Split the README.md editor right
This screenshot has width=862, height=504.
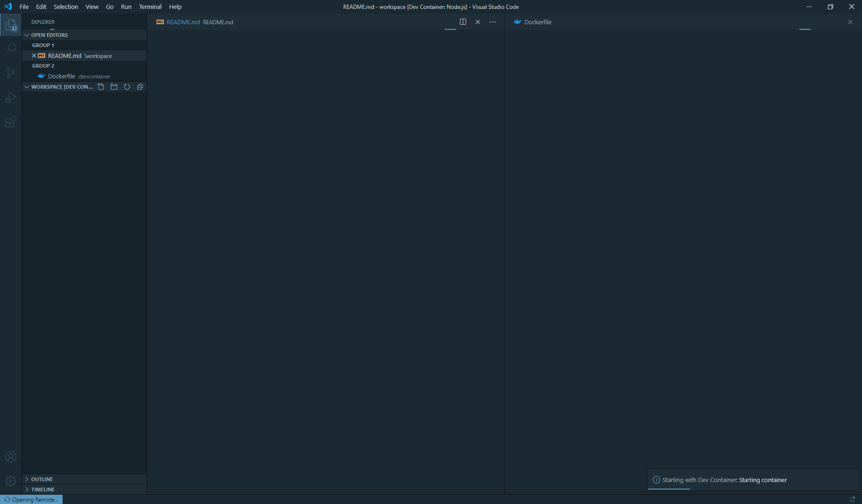pos(463,22)
